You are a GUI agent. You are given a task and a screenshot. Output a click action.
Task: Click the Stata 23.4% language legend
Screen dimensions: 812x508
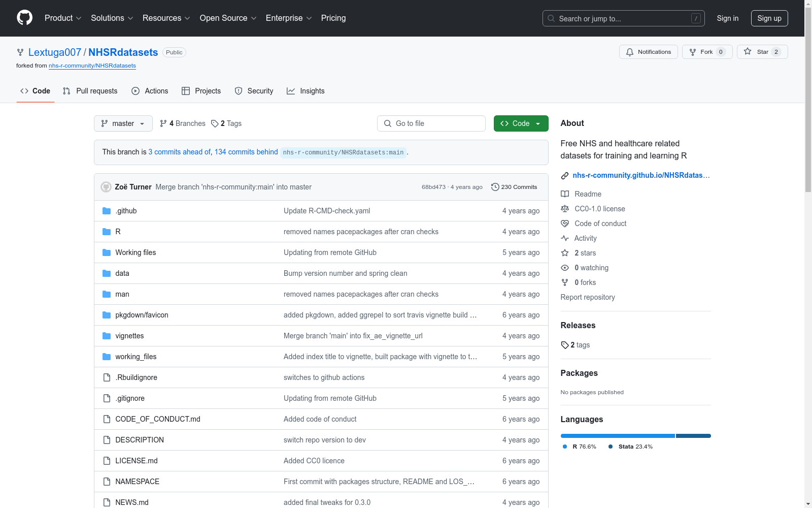tap(630, 447)
